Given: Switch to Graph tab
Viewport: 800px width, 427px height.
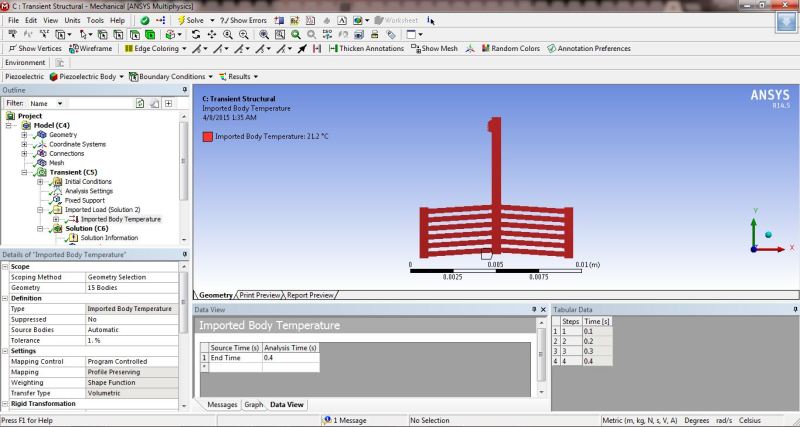Looking at the screenshot, I should 253,405.
